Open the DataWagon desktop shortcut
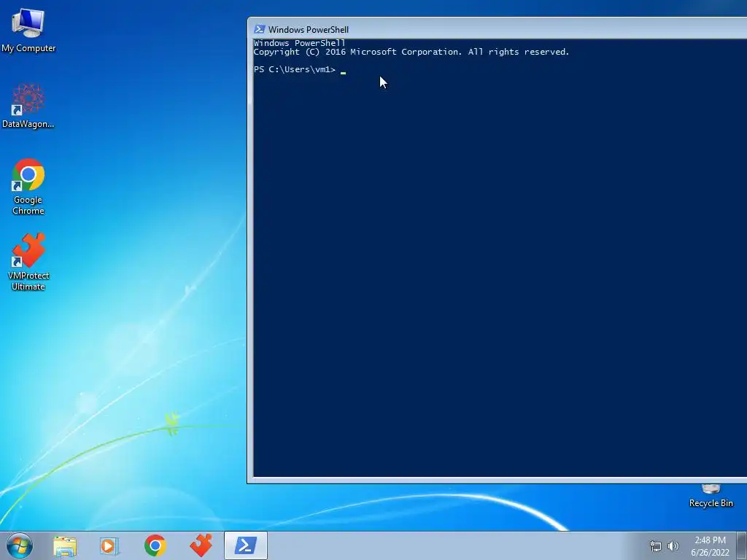 [28, 106]
